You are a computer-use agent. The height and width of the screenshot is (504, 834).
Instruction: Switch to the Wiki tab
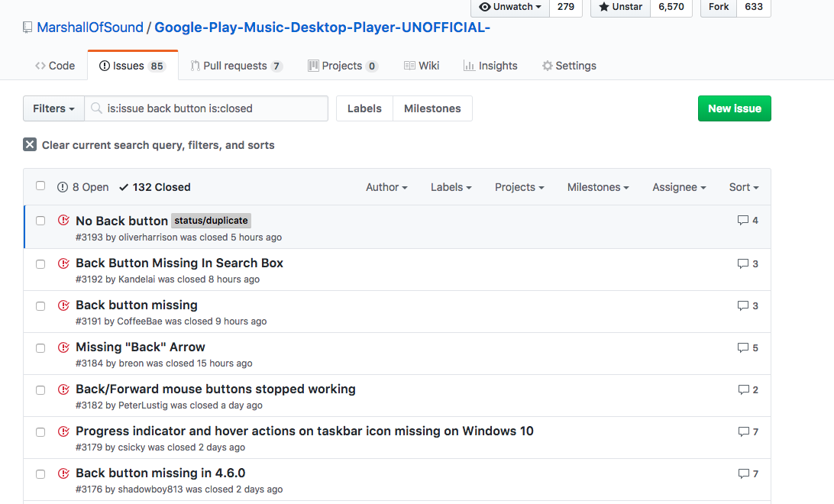422,66
